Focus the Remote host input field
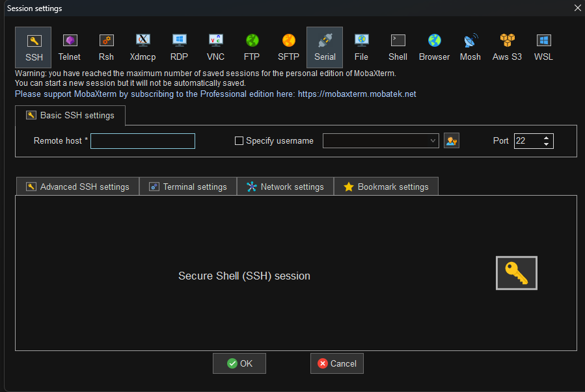The height and width of the screenshot is (392, 585). (x=143, y=141)
